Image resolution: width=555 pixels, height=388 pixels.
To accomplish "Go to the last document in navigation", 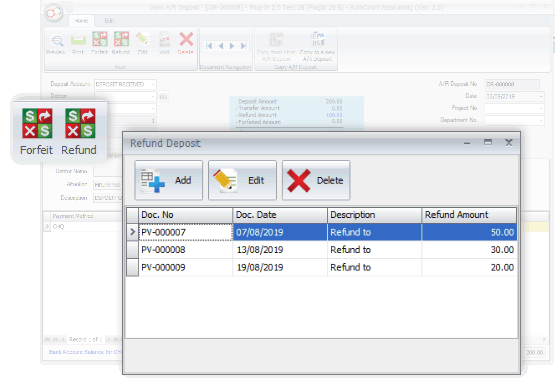I will point(244,46).
